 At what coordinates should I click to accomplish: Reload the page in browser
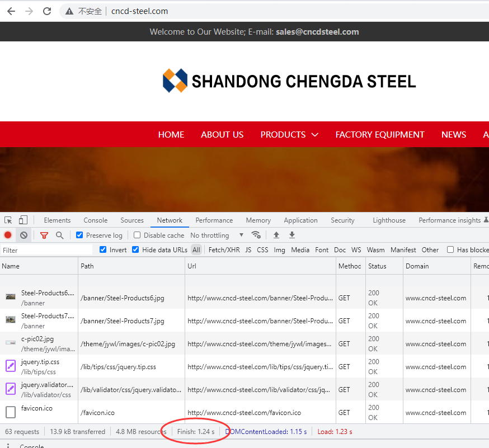47,11
